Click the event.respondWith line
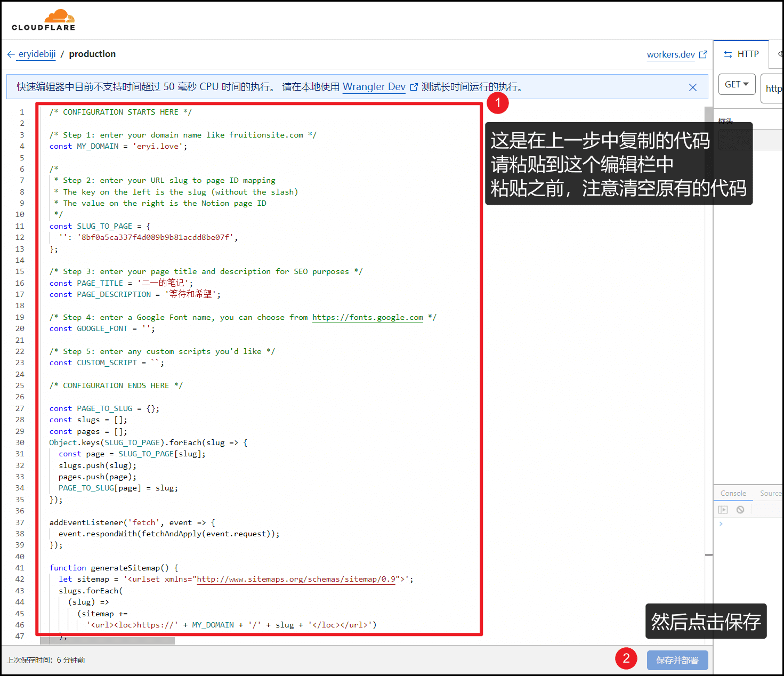The width and height of the screenshot is (784, 676). (169, 534)
